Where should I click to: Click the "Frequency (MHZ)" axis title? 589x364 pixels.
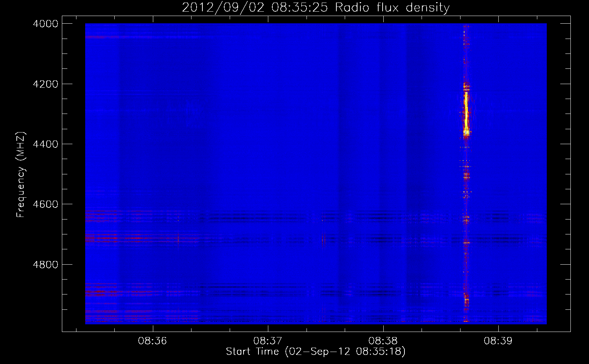[x=21, y=175]
